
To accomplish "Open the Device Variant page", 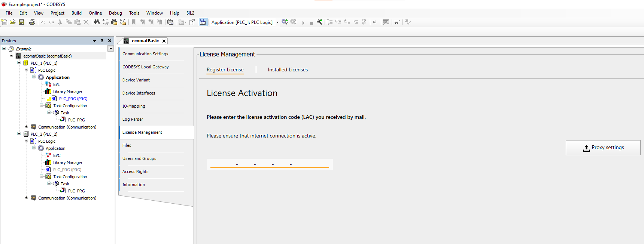I will point(136,80).
